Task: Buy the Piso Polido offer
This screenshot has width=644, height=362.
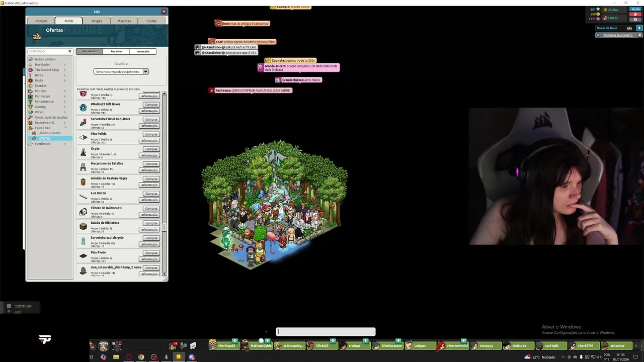Action: click(151, 134)
